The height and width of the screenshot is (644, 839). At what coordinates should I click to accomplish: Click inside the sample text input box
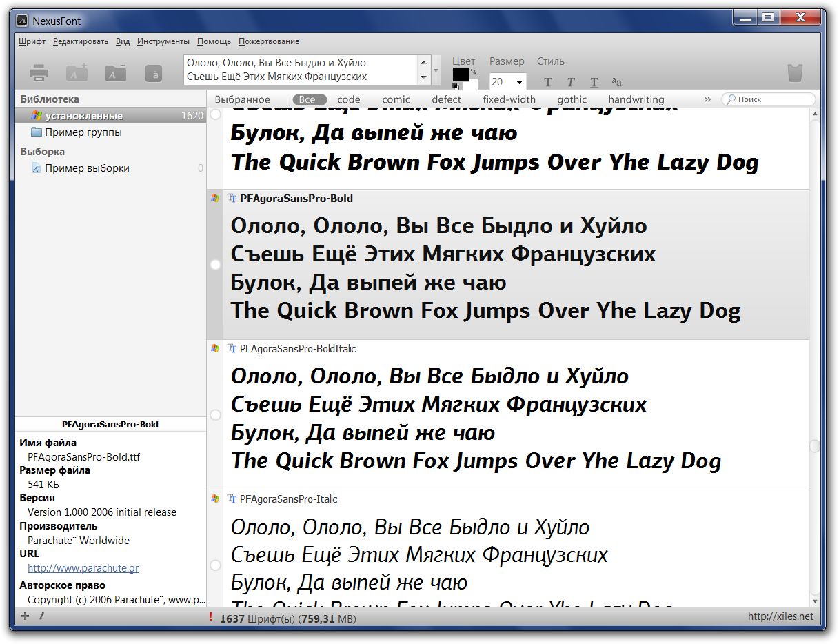[301, 70]
